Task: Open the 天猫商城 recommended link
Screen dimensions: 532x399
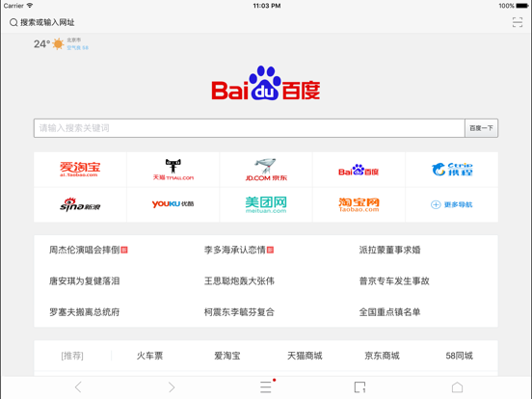Action: click(305, 356)
